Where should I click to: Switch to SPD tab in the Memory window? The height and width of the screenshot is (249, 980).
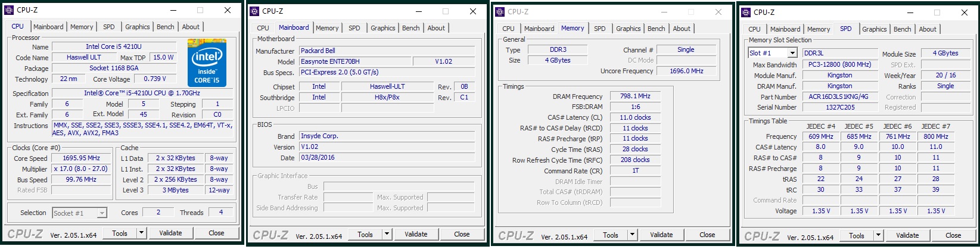(x=600, y=29)
